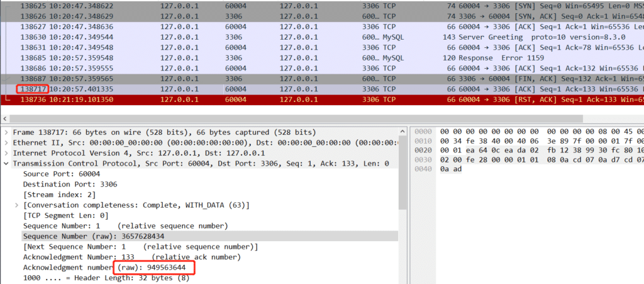
Task: Collapse the Transmission Control Protocol section
Action: click(x=6, y=163)
